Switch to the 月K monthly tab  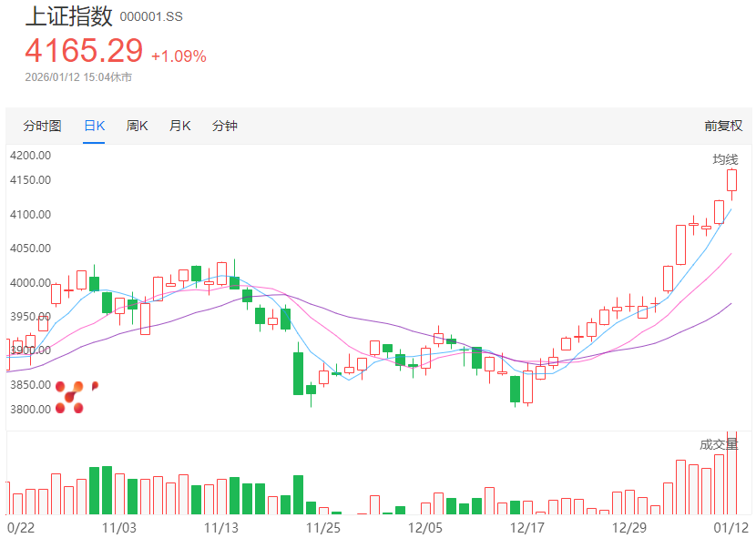coord(179,126)
